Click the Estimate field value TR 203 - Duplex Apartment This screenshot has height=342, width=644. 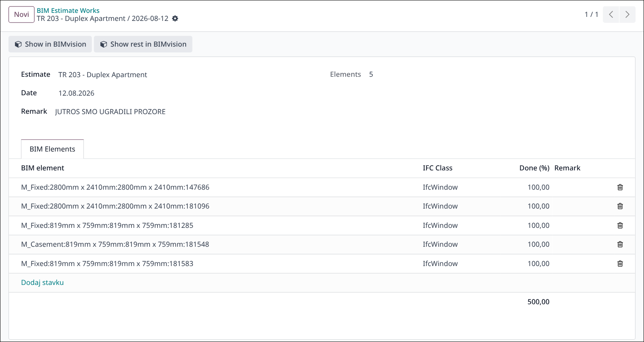coord(103,75)
